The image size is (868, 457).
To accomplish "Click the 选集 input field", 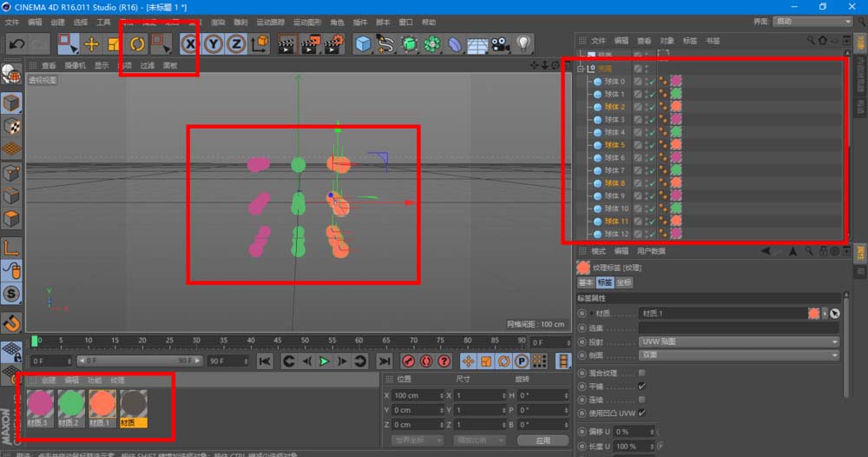I will pos(739,328).
